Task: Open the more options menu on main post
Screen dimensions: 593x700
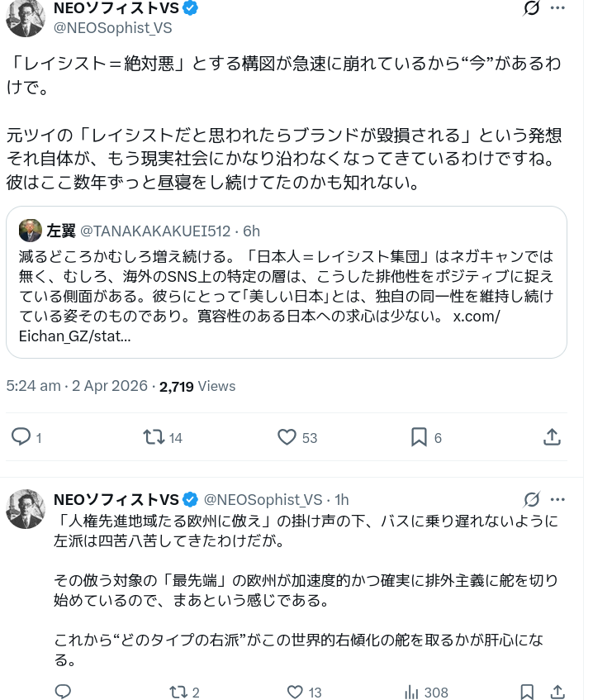Action: coord(558,9)
